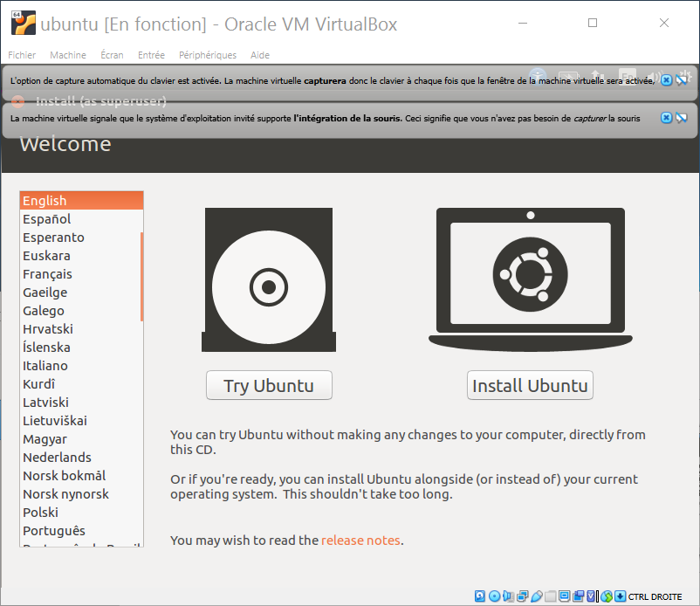Click the stacked blue screens status icon
This screenshot has width=700, height=606.
coord(579,596)
